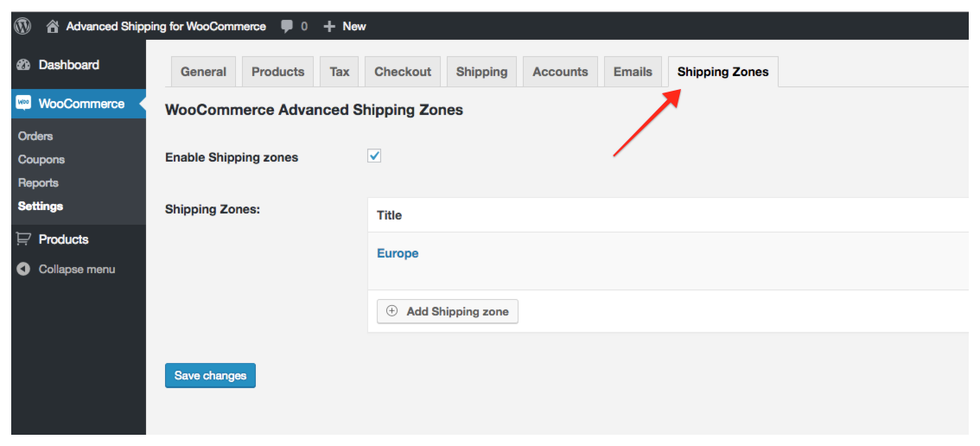The width and height of the screenshot is (980, 446).
Task: Click the home icon in admin bar
Action: click(x=53, y=26)
